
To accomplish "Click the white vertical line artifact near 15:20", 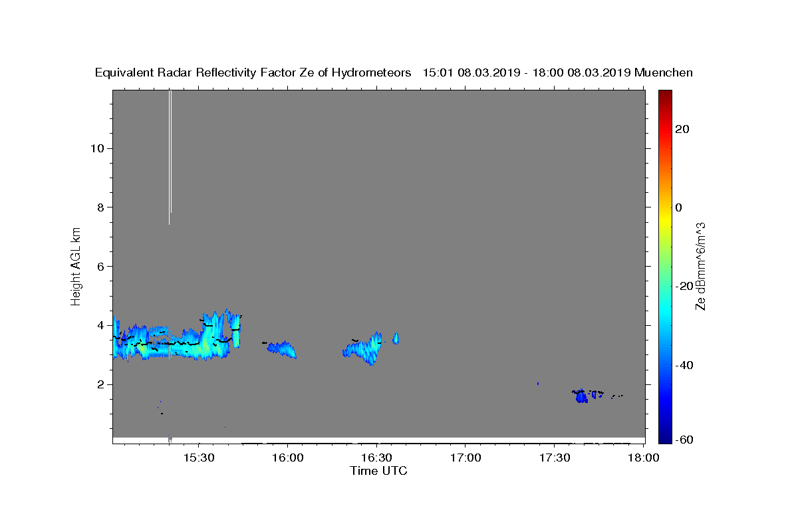I will click(170, 158).
